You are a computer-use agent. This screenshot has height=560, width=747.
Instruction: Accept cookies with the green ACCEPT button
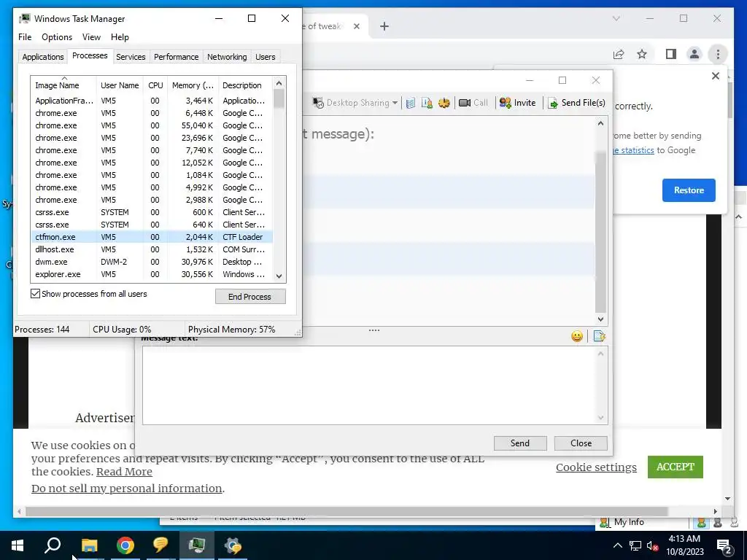[675, 467]
